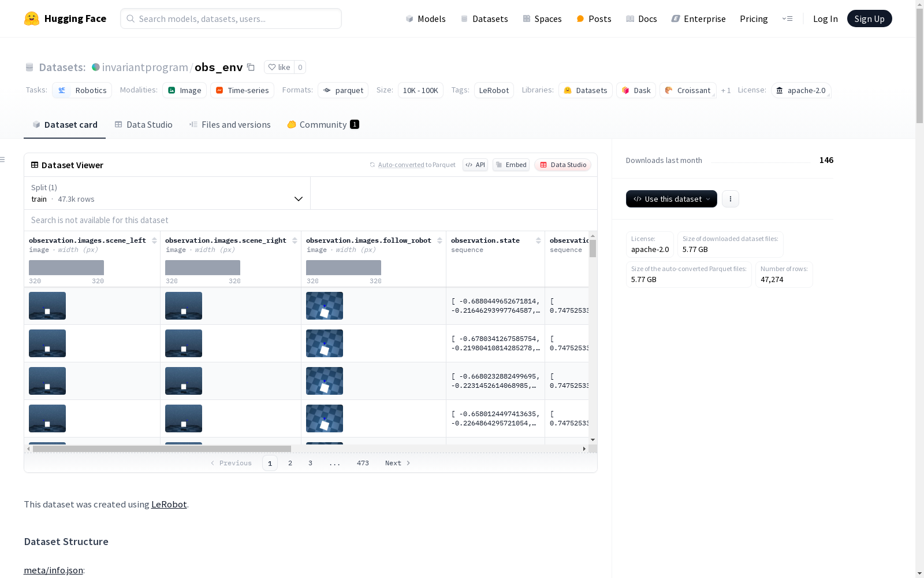
Task: Sort the observation.images.follow_robot column
Action: pos(439,240)
